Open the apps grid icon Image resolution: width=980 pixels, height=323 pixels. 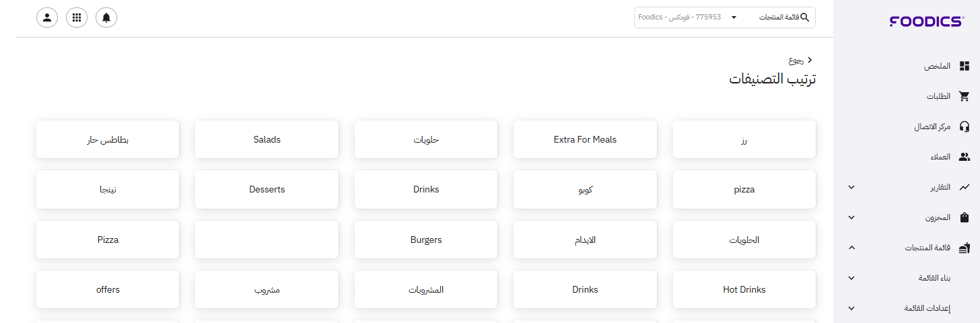click(77, 18)
